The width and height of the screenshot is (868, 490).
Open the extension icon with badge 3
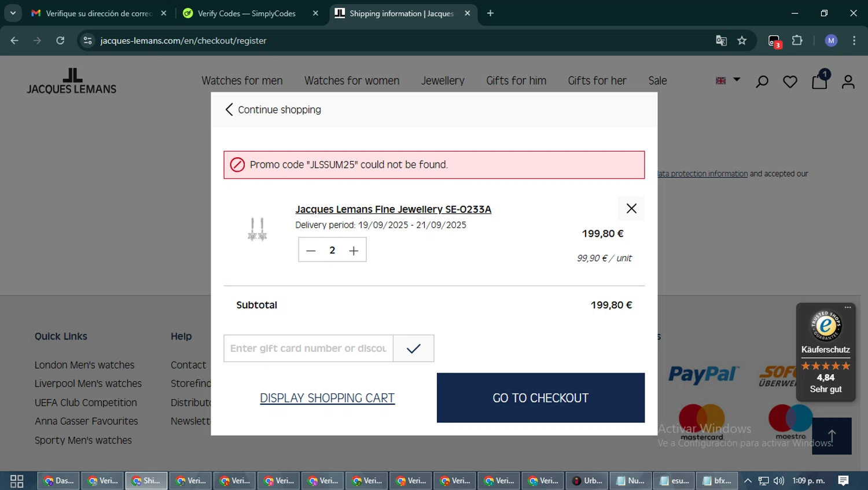775,41
